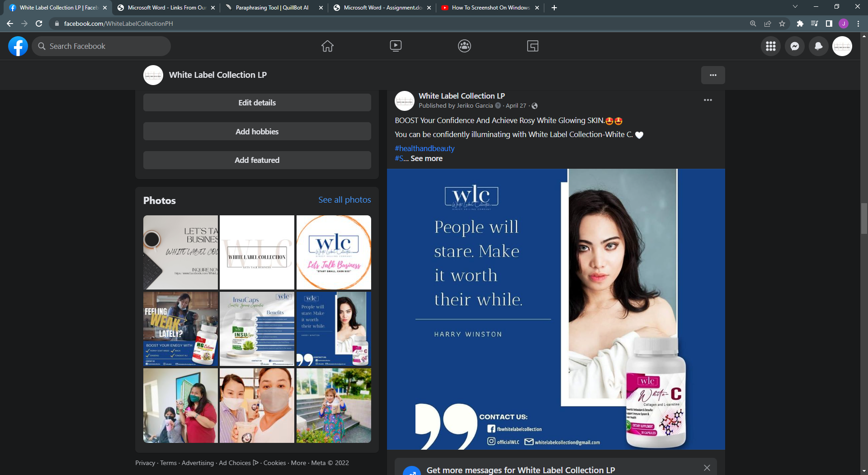868x475 pixels.
Task: Open the circular wlc logo photo thumbnail
Action: [334, 252]
